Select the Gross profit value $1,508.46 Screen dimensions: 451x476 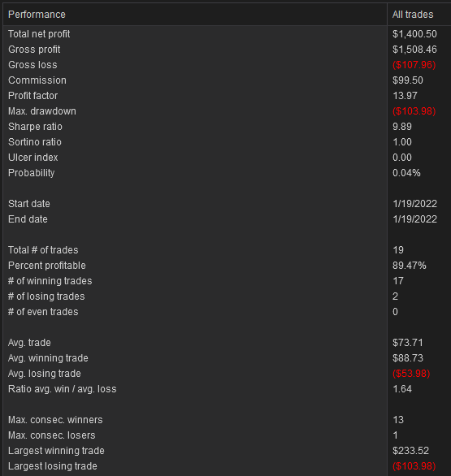pyautogui.click(x=414, y=50)
